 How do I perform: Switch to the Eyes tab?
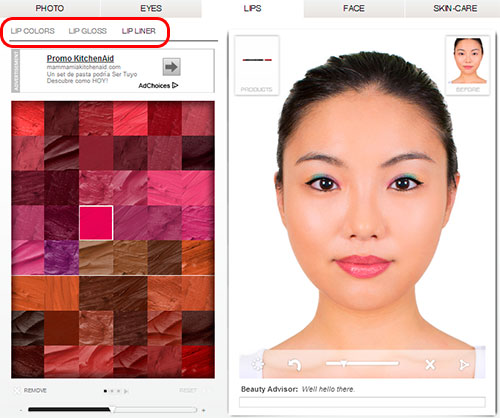(151, 8)
